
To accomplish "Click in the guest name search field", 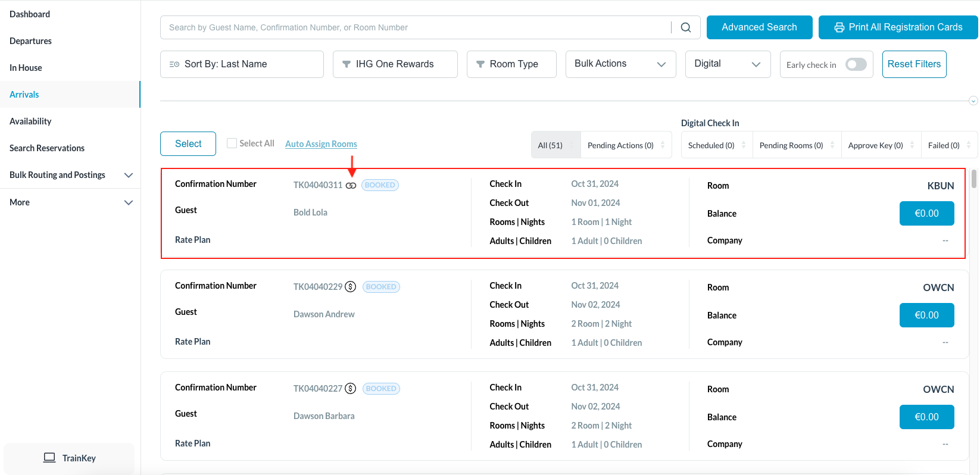I will (x=417, y=27).
